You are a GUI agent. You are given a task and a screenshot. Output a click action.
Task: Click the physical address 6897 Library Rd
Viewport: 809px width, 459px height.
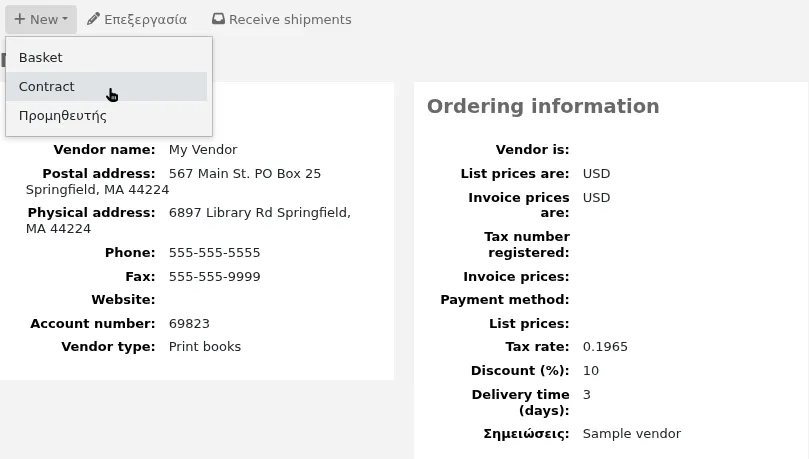point(260,212)
